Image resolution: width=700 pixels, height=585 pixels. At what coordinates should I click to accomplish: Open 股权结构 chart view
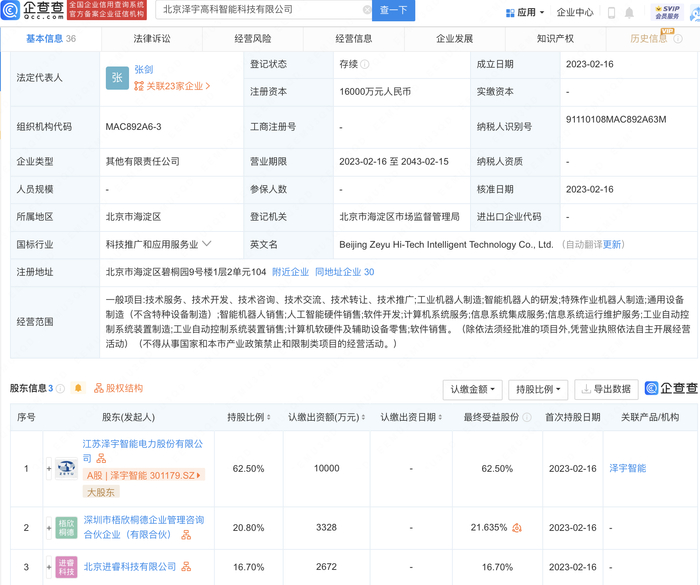[x=118, y=388]
